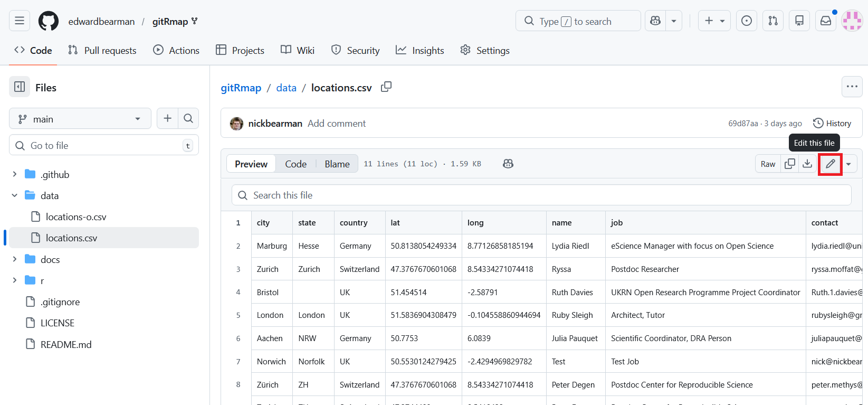
Task: Switch to the Code view
Action: 295,164
